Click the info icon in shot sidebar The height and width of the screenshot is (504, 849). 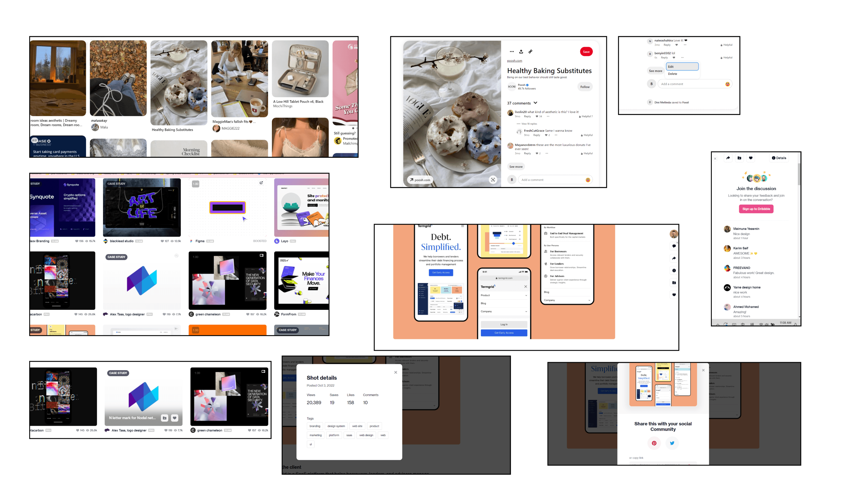pyautogui.click(x=674, y=271)
